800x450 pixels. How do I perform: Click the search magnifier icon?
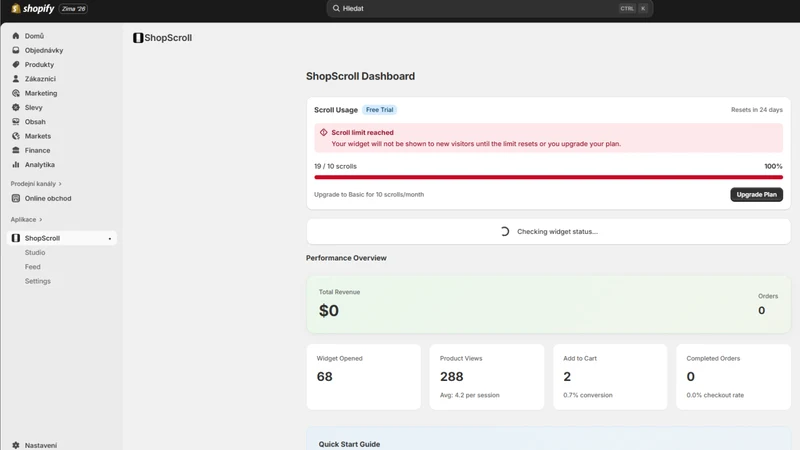click(336, 8)
